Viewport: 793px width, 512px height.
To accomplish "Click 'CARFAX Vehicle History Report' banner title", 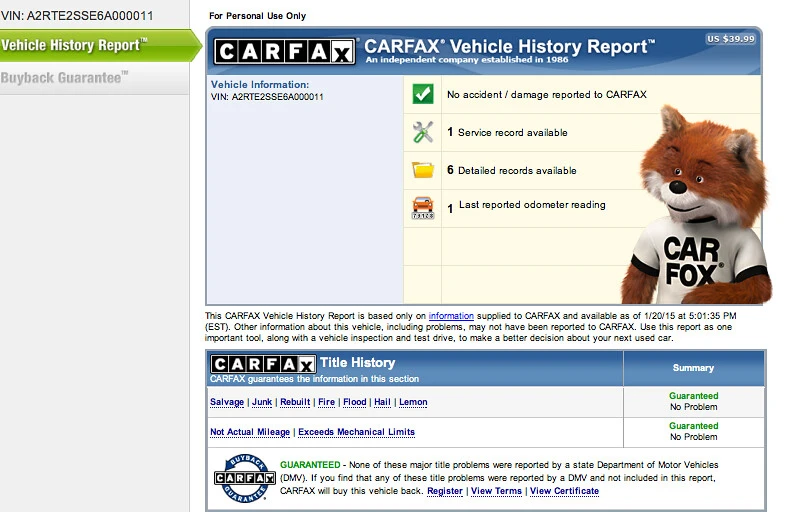I will [509, 47].
